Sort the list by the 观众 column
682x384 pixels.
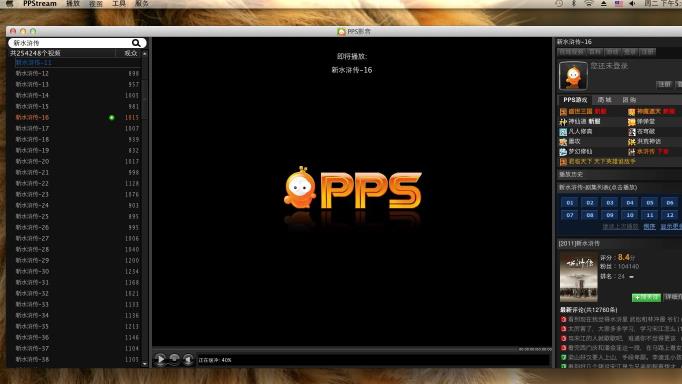pos(130,53)
